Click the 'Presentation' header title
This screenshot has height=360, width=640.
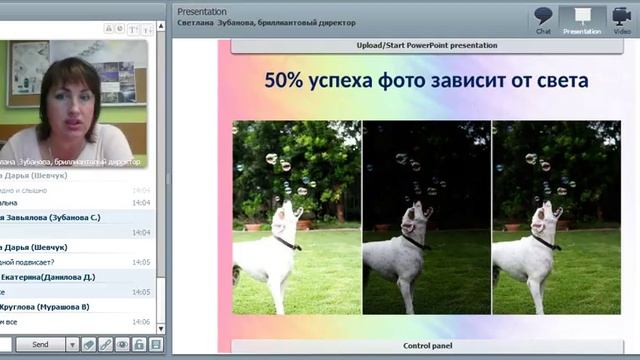(202, 11)
